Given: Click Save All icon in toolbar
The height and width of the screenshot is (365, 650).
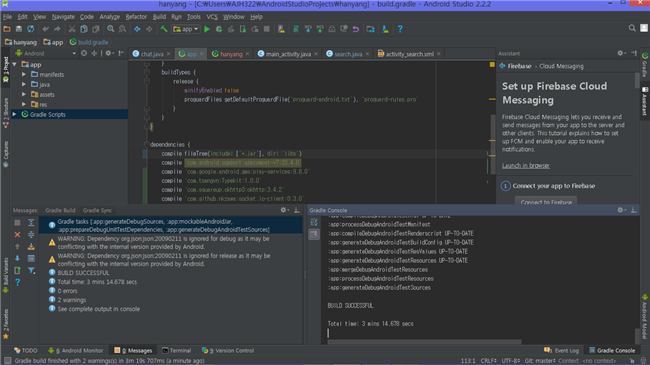Looking at the screenshot, I should 19,29.
